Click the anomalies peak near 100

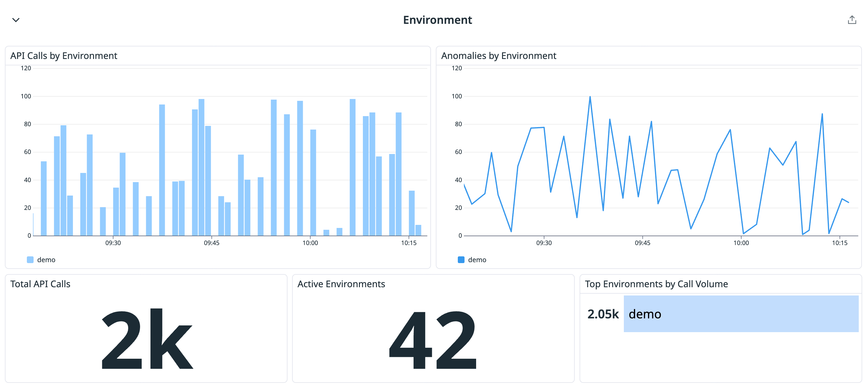tap(590, 97)
